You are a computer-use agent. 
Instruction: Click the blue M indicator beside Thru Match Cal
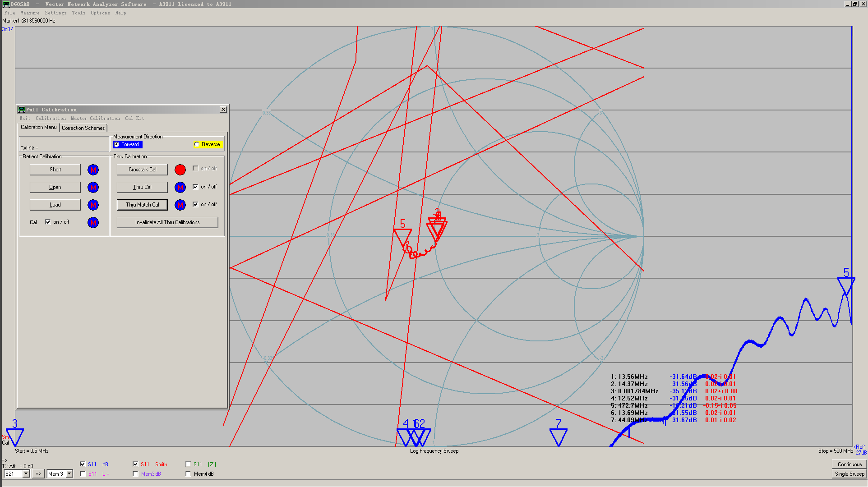[180, 205]
